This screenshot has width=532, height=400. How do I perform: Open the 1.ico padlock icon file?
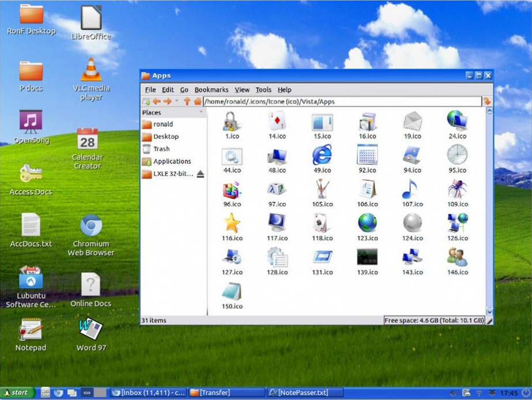click(232, 122)
